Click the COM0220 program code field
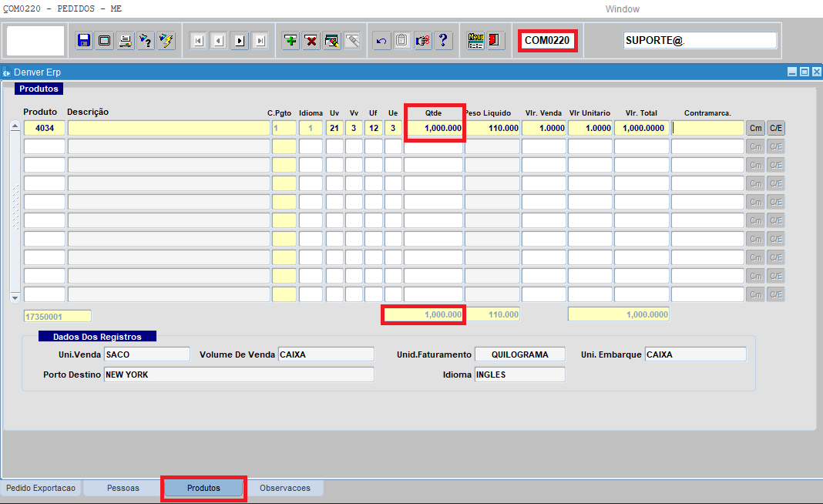823x504 pixels. 547,40
